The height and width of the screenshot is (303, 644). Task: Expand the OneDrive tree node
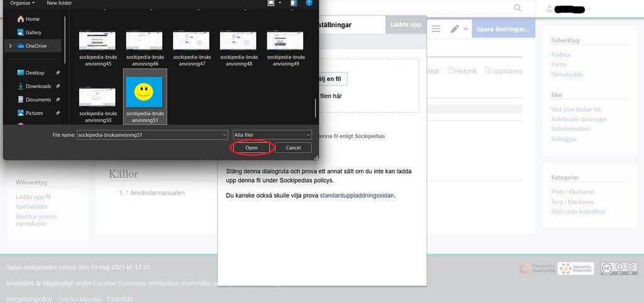pos(9,46)
